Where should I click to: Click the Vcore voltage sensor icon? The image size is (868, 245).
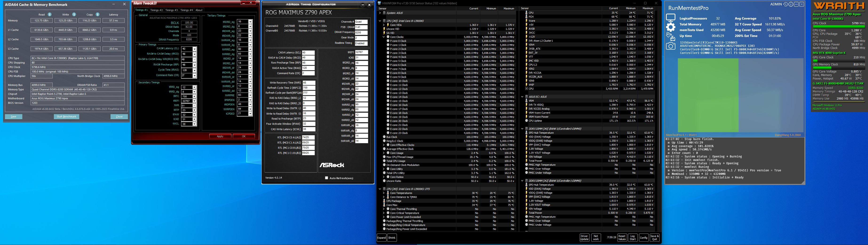(526, 21)
